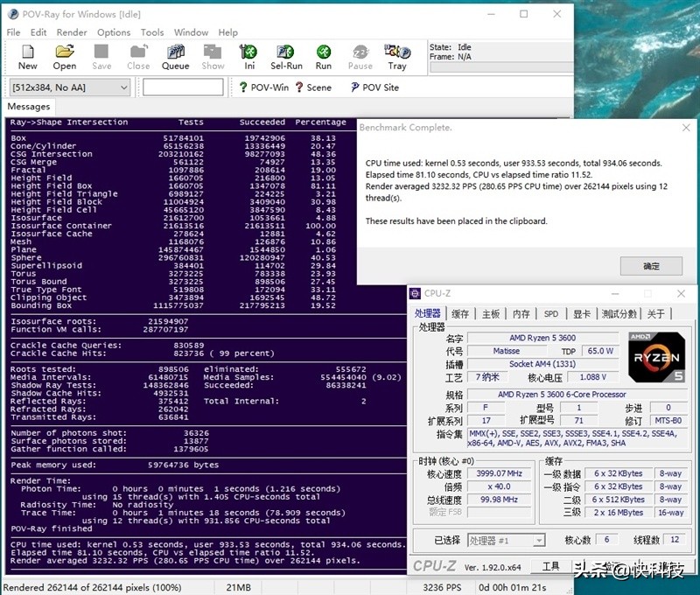Image resolution: width=700 pixels, height=595 pixels.
Task: Open the render Queue icon
Action: (x=175, y=55)
